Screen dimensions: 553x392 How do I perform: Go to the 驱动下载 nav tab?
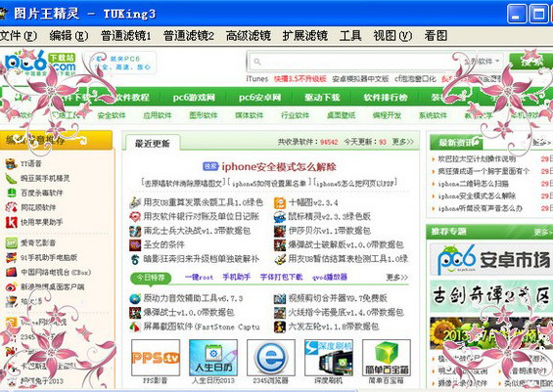322,97
